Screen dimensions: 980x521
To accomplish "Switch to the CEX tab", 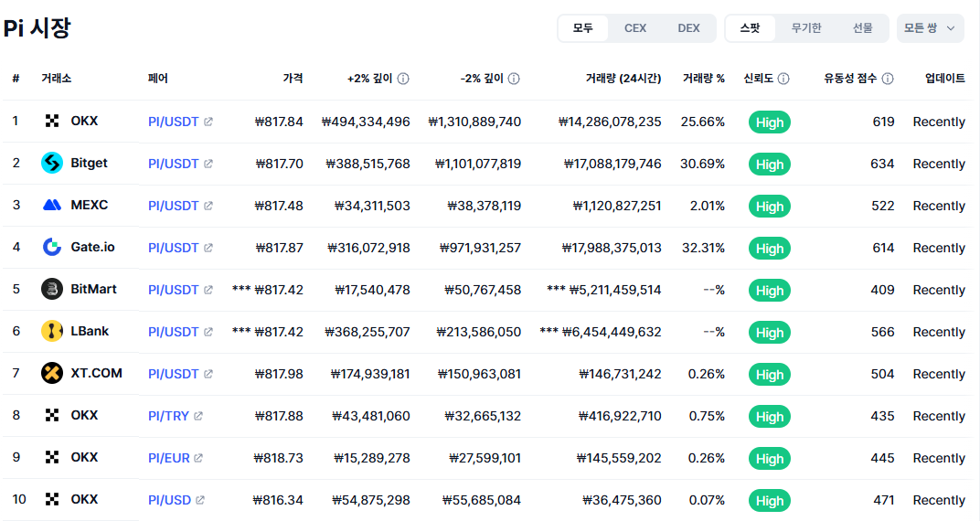I will (x=635, y=28).
